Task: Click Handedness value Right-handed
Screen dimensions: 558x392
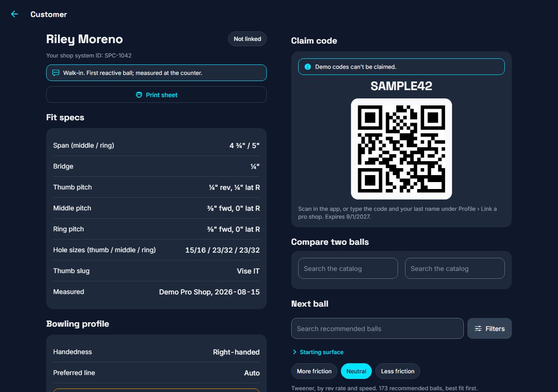Action: [236, 352]
